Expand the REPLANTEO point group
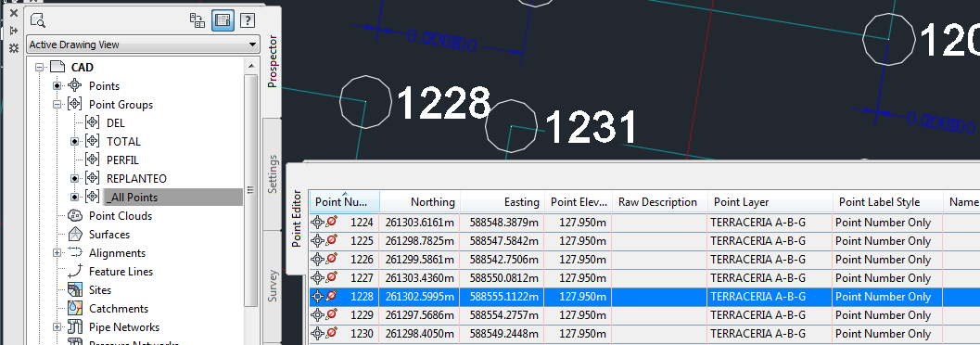980x345 pixels. point(75,179)
